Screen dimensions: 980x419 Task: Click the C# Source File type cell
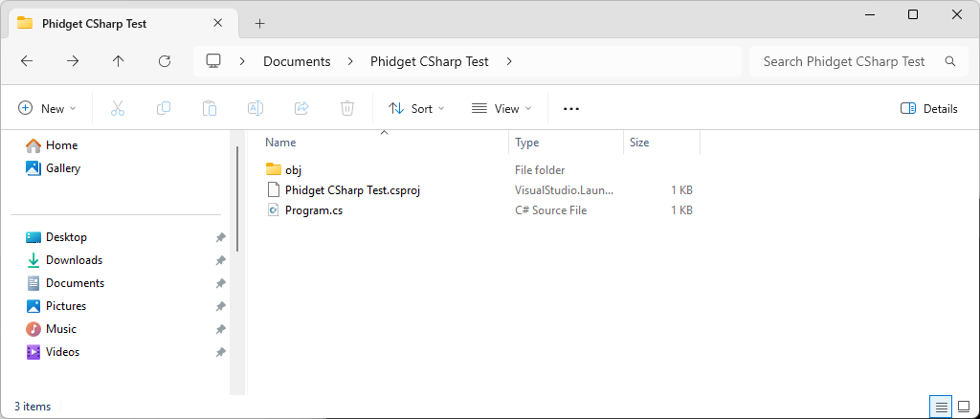click(x=550, y=210)
